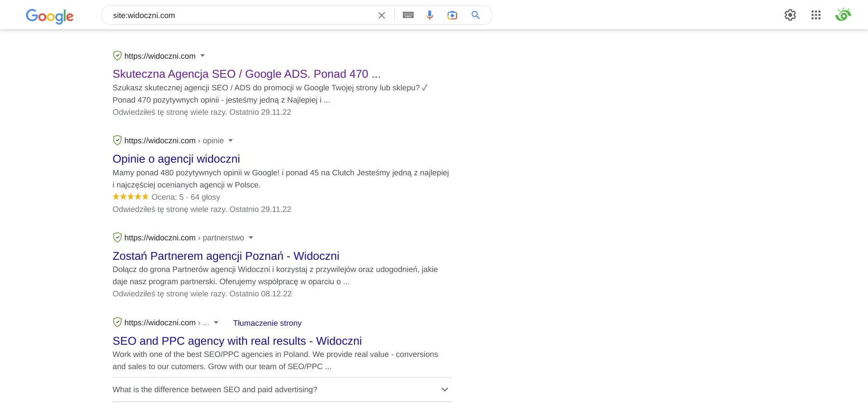Click the https://widoczni.com › opinie URL

click(174, 141)
